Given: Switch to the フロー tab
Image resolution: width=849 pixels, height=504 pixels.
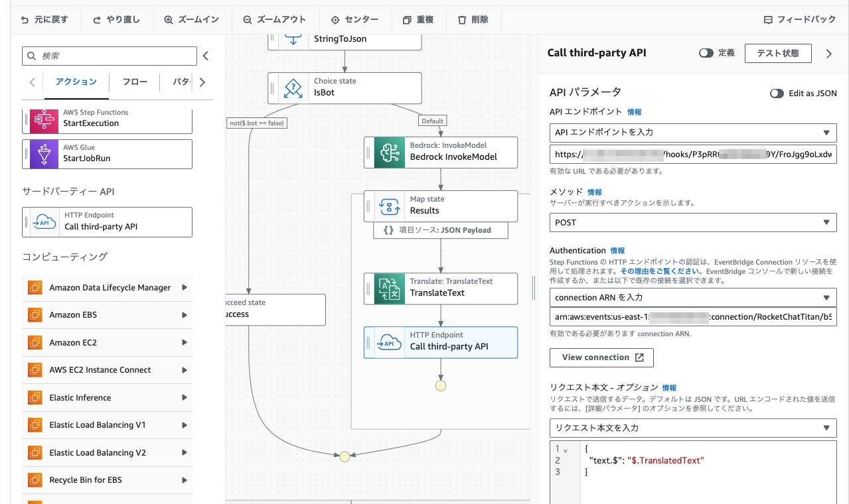Looking at the screenshot, I should 135,82.
